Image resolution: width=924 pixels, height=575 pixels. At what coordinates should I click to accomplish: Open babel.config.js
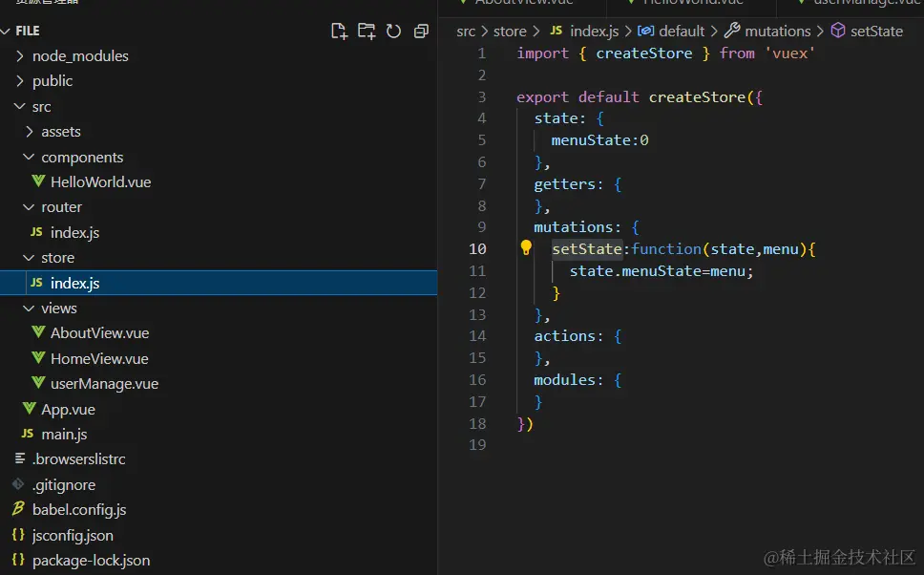79,509
